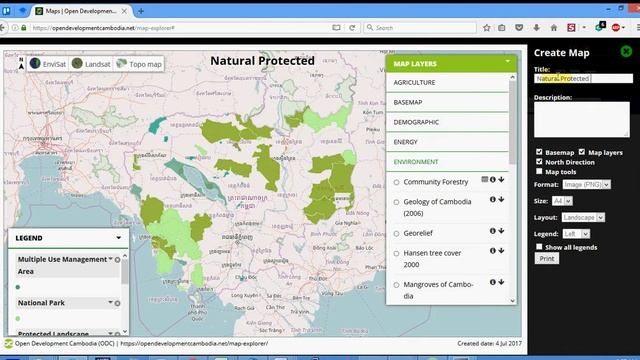Download the Mangroves of Cambodia layer
Screen dimensions: 640x360
click(501, 282)
